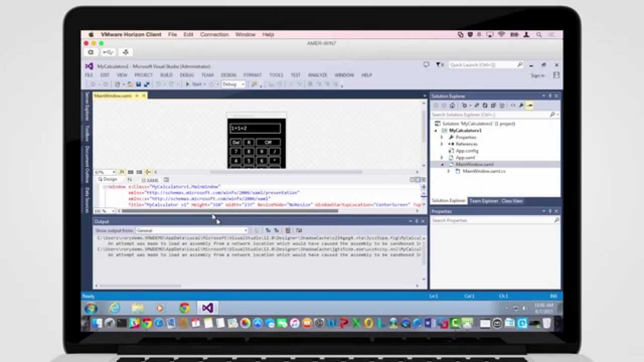Open the ANALYZE menu

[x=317, y=75]
